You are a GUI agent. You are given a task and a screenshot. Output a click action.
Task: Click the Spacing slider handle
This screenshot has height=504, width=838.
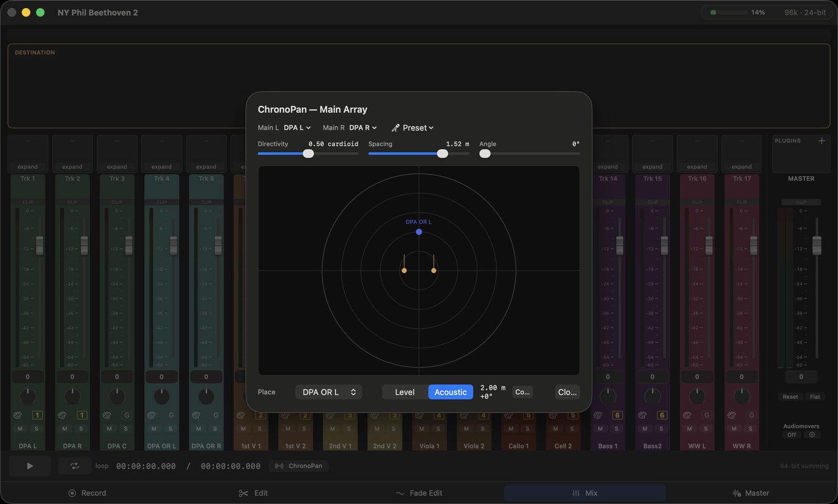pyautogui.click(x=443, y=153)
